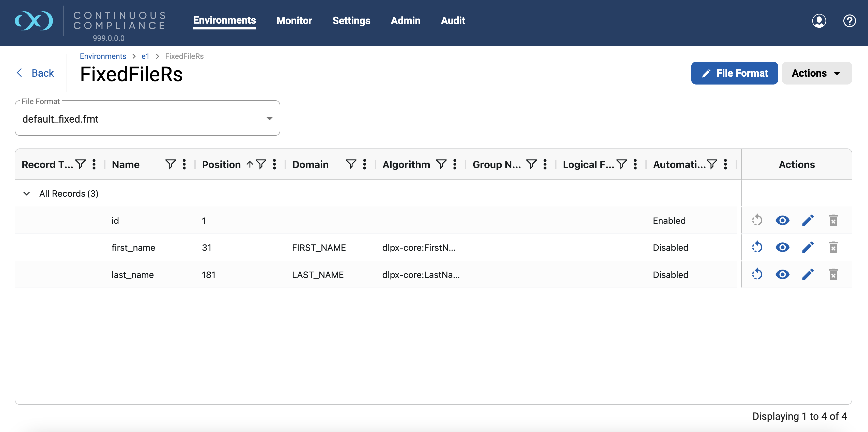868x432 pixels.
Task: Filter the Position column
Action: click(x=261, y=164)
